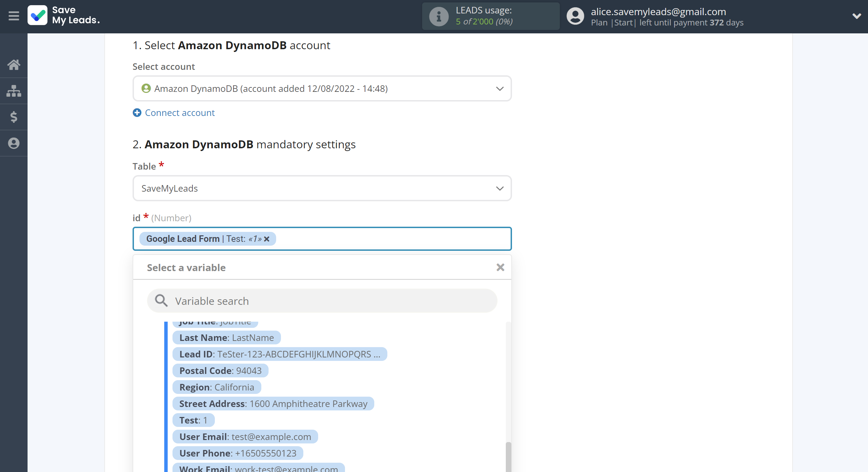Close the Select a variable panel
This screenshot has width=868, height=472.
point(500,268)
